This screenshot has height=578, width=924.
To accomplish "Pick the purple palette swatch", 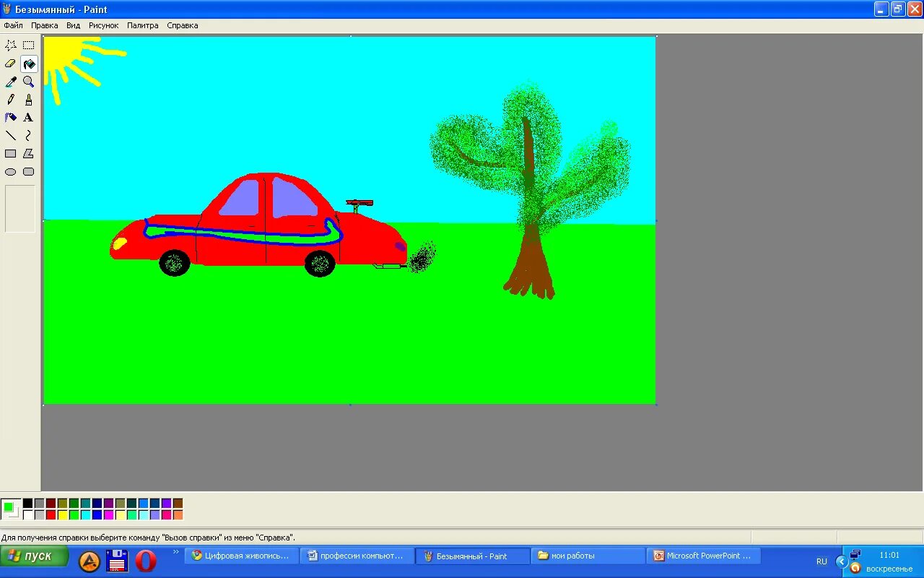I will pos(108,503).
